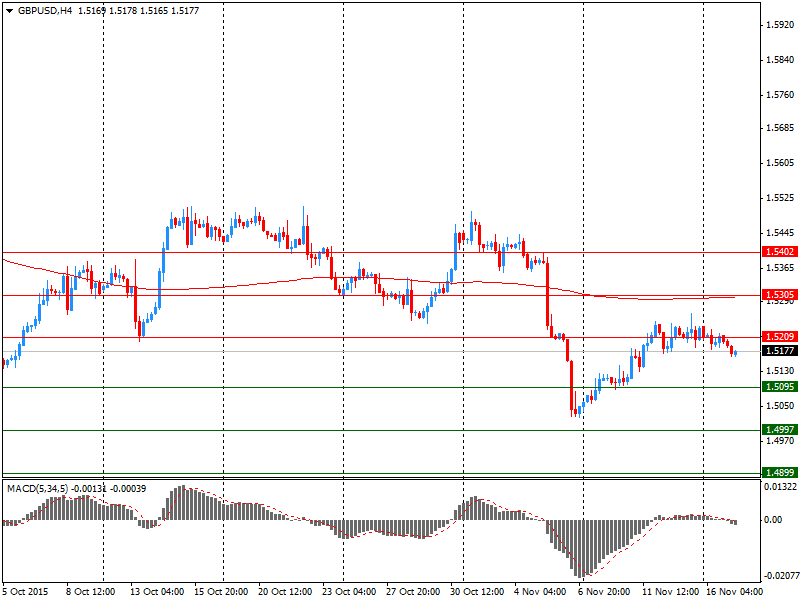Click the black 1.5177 current price label
Image resolution: width=800 pixels, height=600 pixels.
779,351
